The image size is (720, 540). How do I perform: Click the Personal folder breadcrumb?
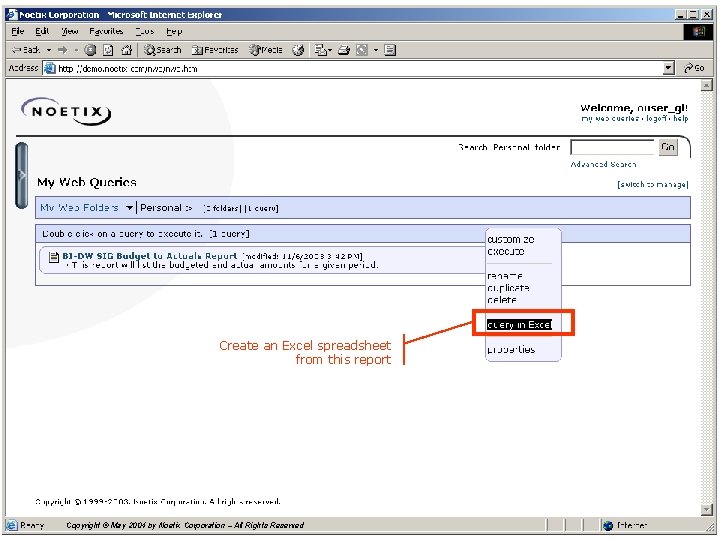pyautogui.click(x=161, y=208)
